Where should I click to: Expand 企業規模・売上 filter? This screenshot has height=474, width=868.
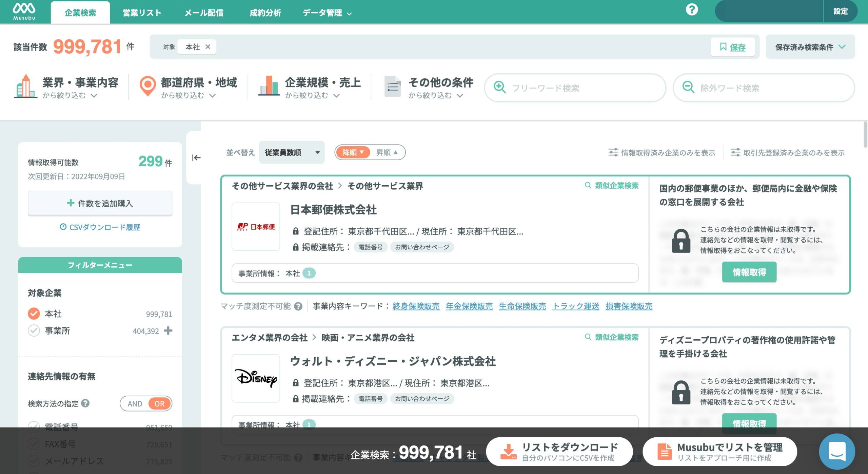tap(322, 88)
